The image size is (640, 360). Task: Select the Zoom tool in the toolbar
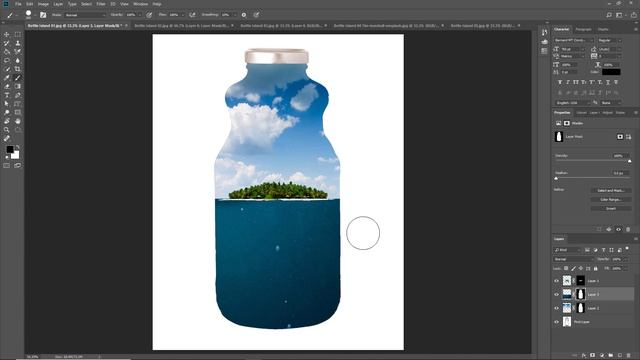7,129
